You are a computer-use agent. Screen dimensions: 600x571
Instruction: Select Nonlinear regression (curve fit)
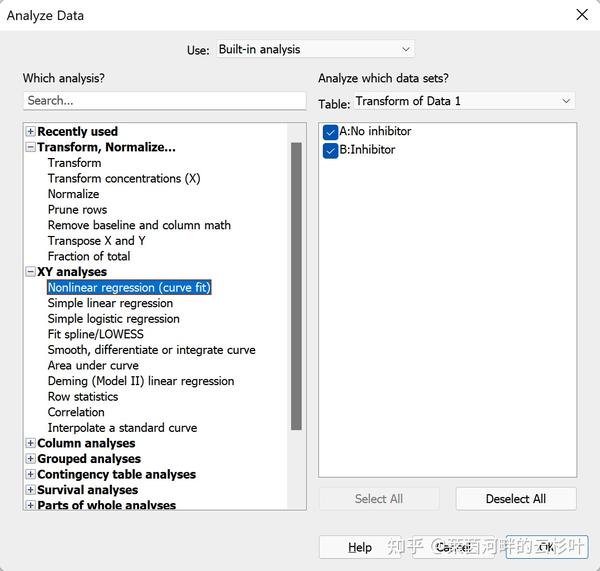click(129, 287)
